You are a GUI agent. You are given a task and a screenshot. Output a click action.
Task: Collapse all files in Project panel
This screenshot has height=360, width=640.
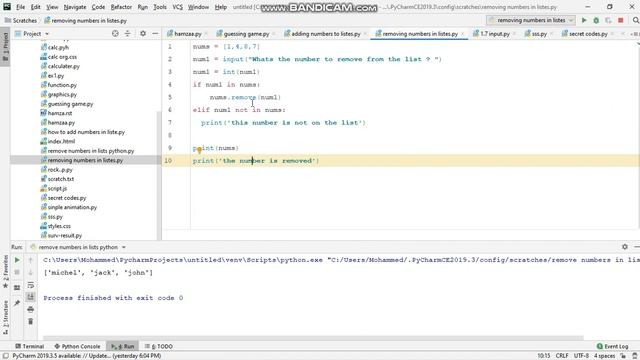pyautogui.click(x=127, y=33)
